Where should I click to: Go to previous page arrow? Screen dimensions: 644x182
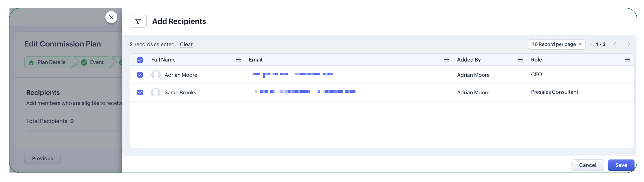pos(615,44)
